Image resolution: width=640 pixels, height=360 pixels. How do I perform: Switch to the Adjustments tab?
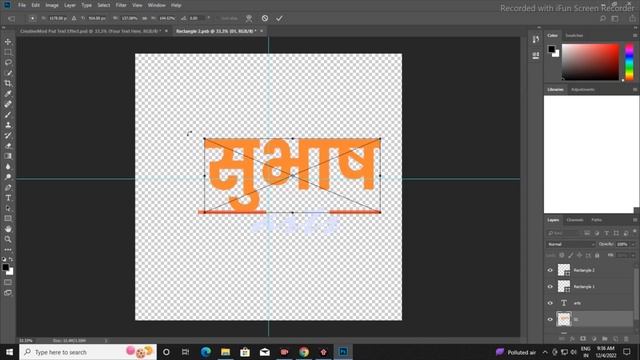583,89
